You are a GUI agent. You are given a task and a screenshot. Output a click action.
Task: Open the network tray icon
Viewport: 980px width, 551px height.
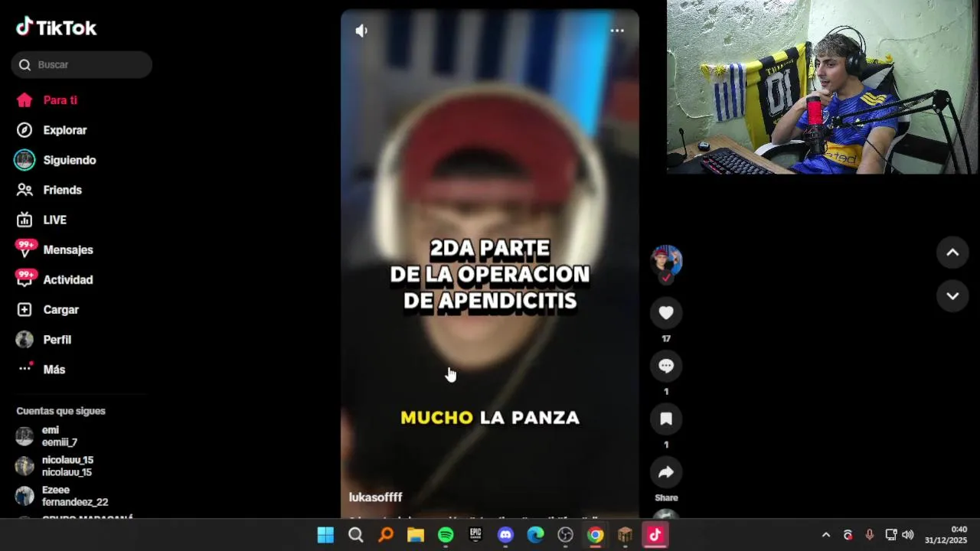point(890,535)
